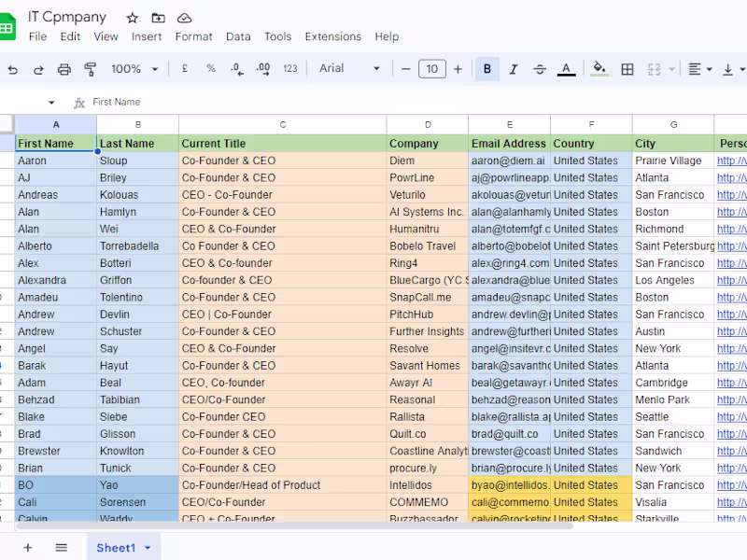Toggle Strikethrough formatting

pyautogui.click(x=540, y=69)
